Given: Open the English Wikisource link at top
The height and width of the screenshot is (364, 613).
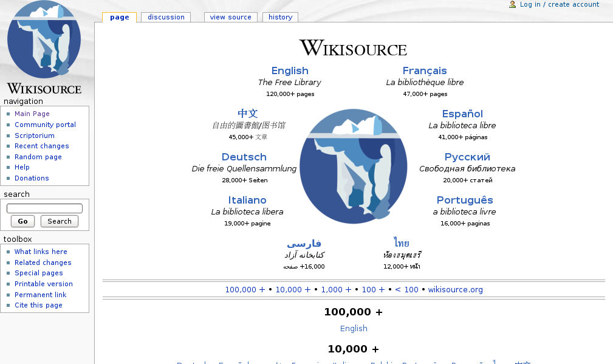Looking at the screenshot, I should [x=290, y=70].
